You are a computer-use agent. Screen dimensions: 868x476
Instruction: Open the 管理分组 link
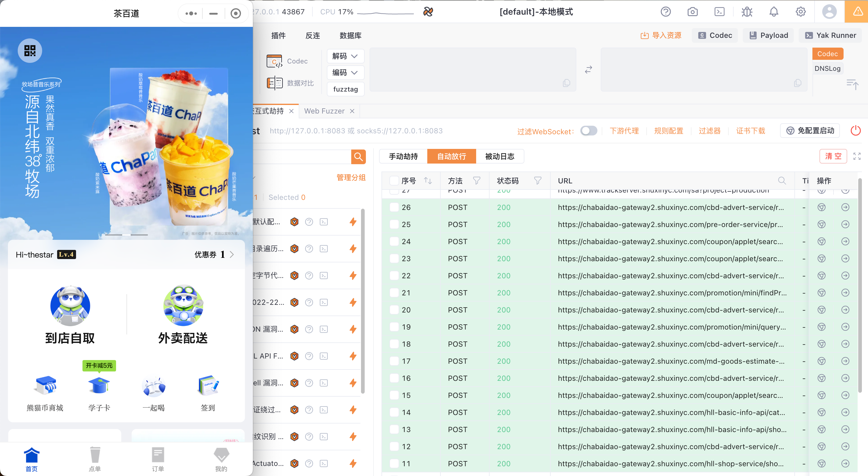pyautogui.click(x=351, y=177)
